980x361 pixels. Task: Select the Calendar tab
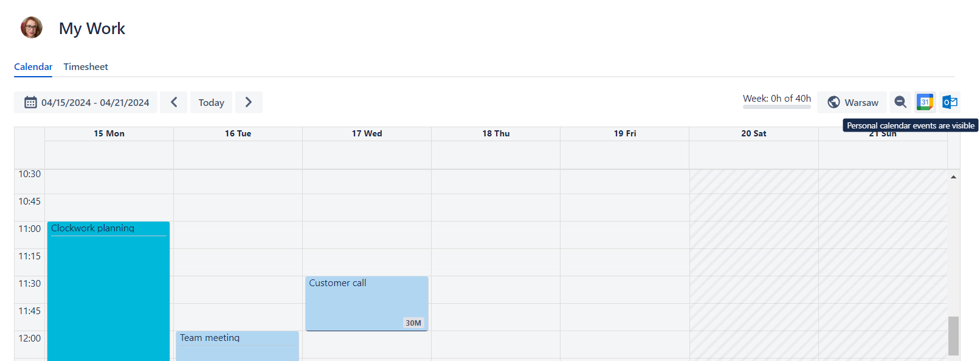tap(33, 67)
